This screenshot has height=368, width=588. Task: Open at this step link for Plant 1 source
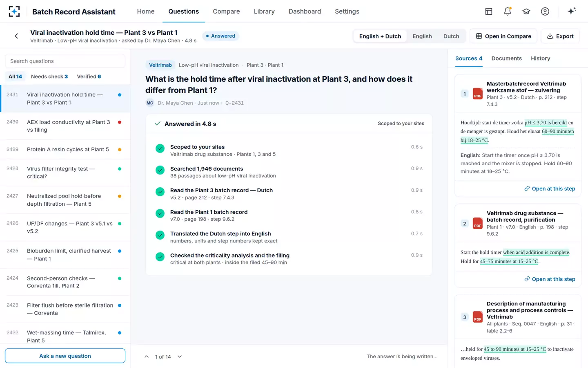[x=550, y=279]
